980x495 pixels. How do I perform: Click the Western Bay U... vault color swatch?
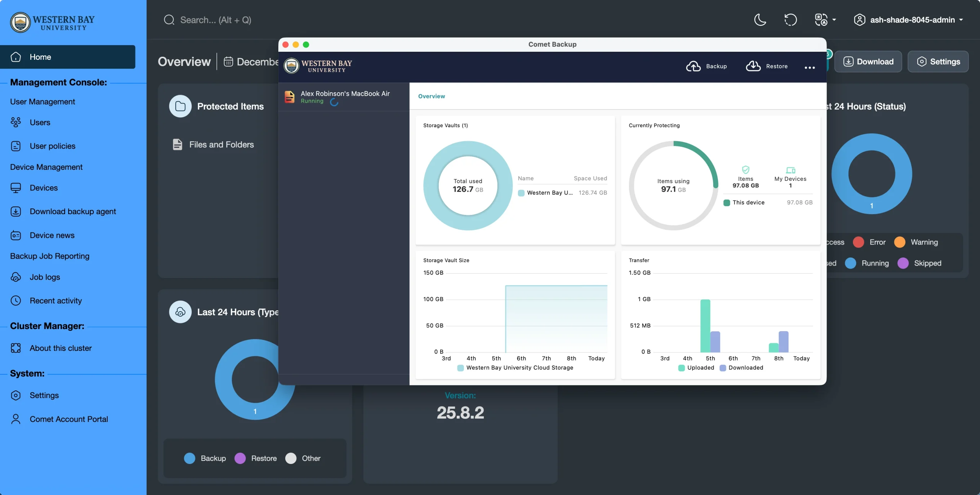pos(521,193)
